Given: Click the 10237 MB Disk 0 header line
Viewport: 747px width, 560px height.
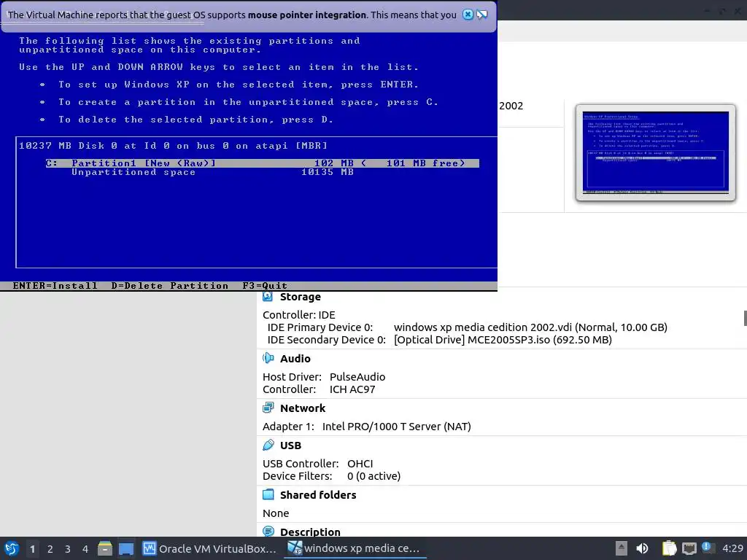Looking at the screenshot, I should pyautogui.click(x=173, y=146).
